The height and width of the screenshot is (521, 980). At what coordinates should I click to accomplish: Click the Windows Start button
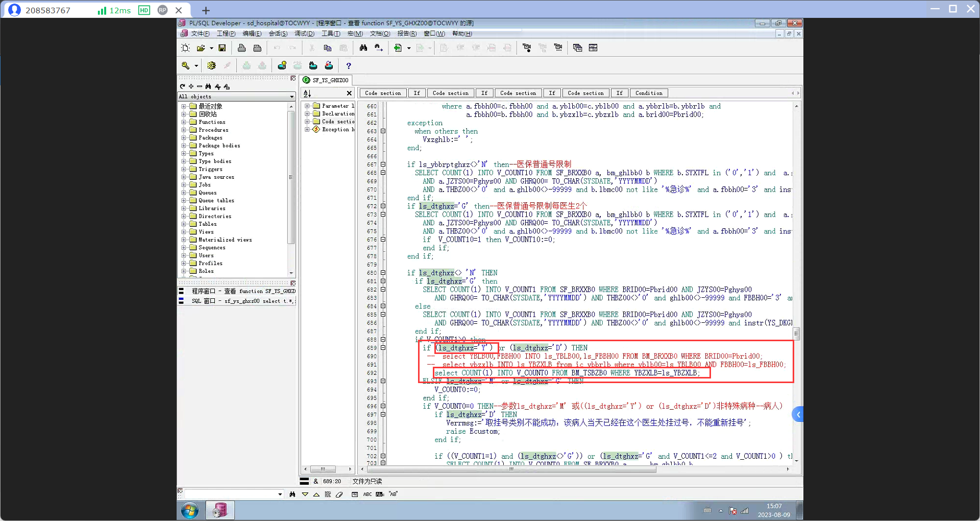pos(190,510)
